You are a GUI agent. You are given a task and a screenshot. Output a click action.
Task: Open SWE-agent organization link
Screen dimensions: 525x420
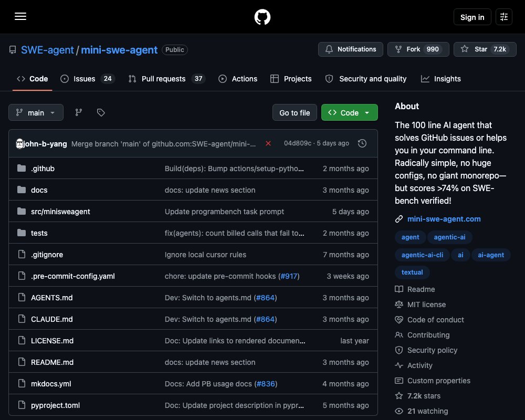(x=47, y=50)
